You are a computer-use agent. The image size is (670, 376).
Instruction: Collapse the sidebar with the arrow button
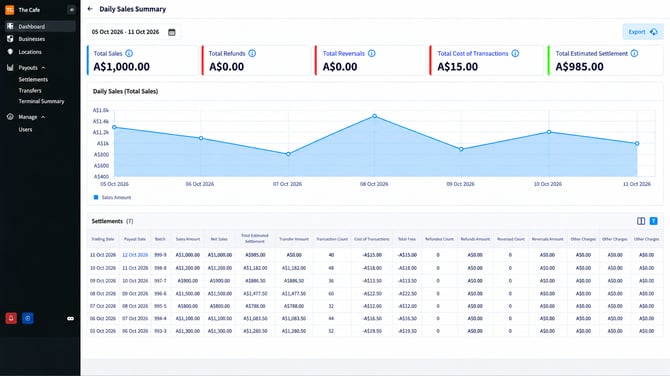(x=71, y=9)
